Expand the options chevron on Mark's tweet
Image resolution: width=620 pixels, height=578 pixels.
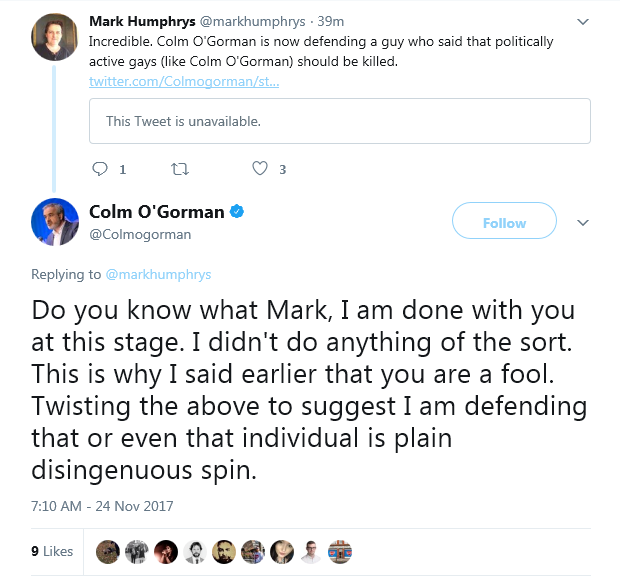pos(583,21)
